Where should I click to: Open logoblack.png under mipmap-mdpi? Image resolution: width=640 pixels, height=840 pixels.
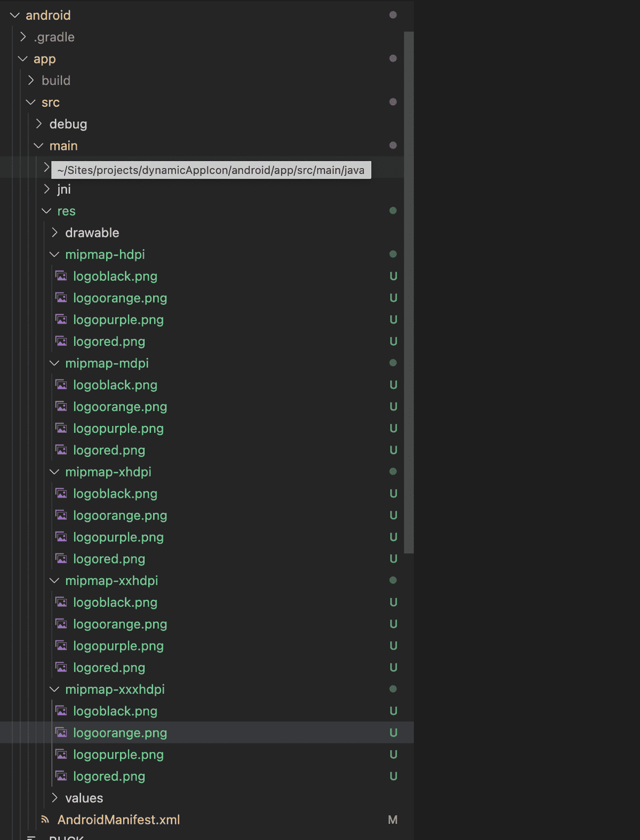pos(115,385)
